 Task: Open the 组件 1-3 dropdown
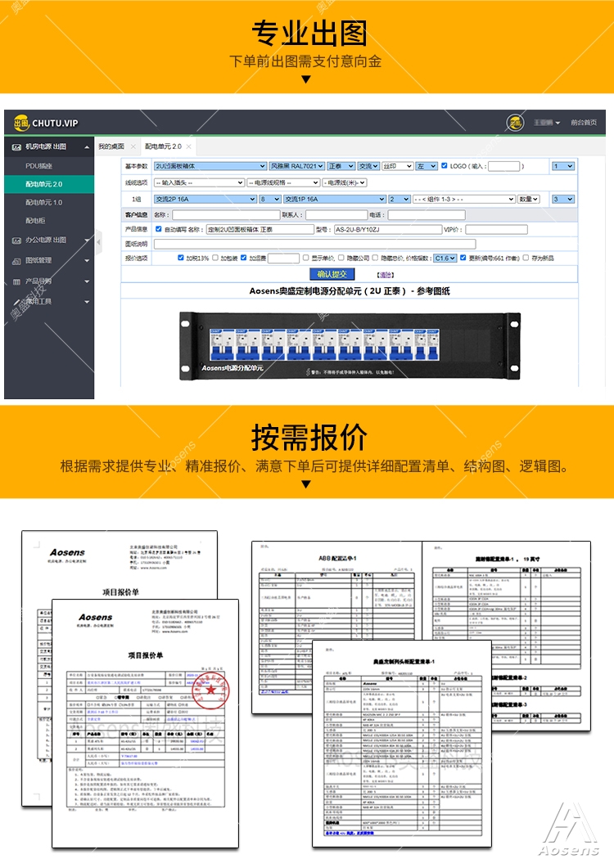(x=464, y=200)
